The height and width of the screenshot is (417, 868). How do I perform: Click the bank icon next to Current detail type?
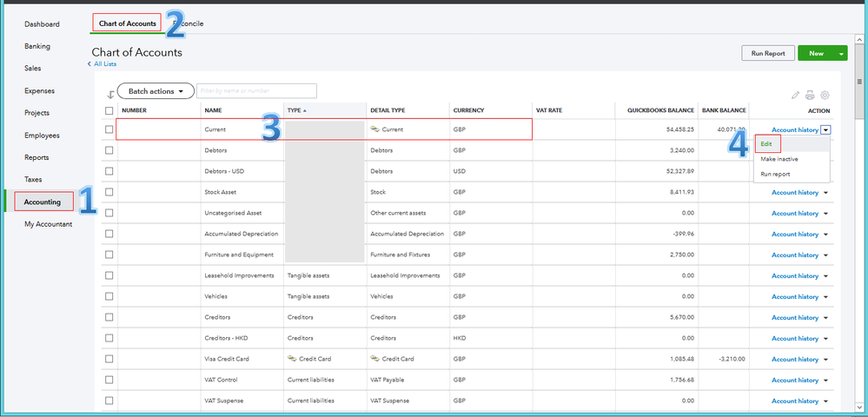coord(375,129)
